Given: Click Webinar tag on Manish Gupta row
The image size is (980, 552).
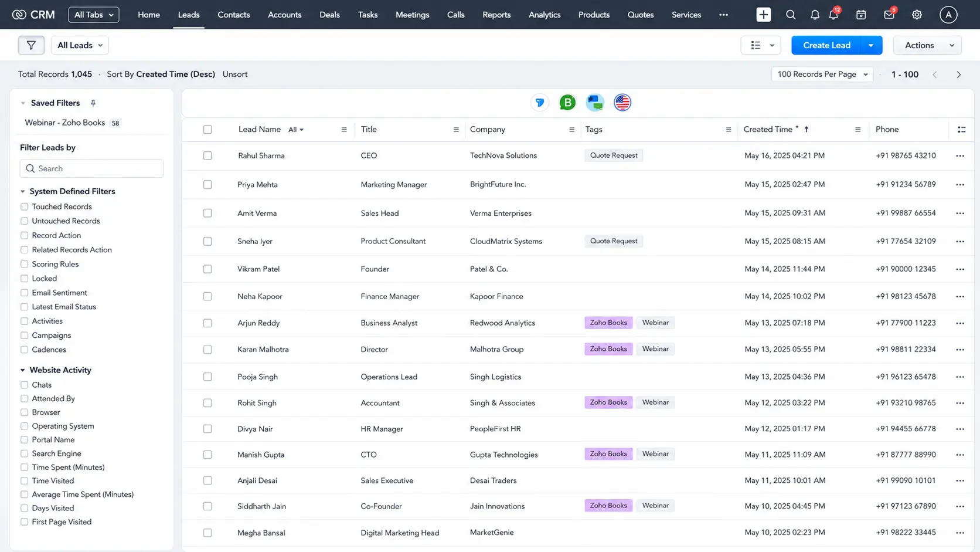Looking at the screenshot, I should click(x=655, y=454).
